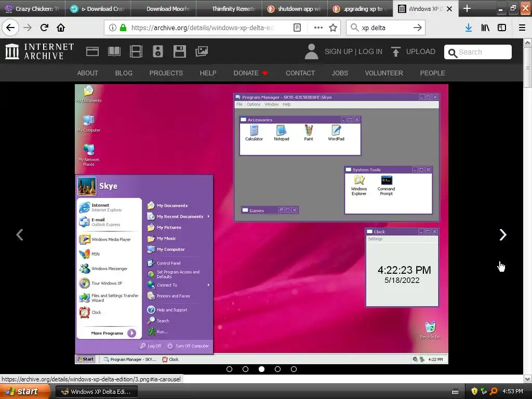The width and height of the screenshot is (532, 399).
Task: Click the UPLOAD link
Action: point(421,51)
